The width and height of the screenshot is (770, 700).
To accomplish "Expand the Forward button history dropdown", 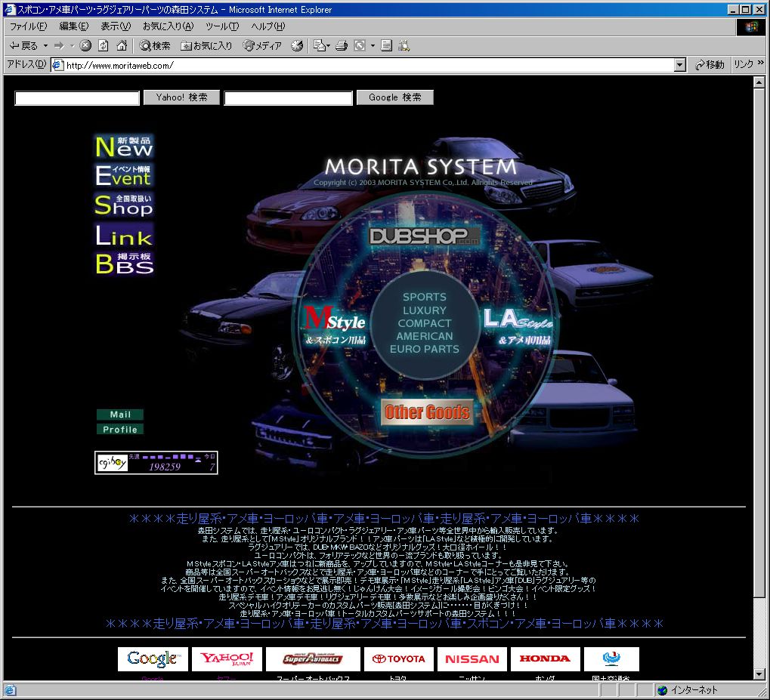I will click(x=73, y=45).
